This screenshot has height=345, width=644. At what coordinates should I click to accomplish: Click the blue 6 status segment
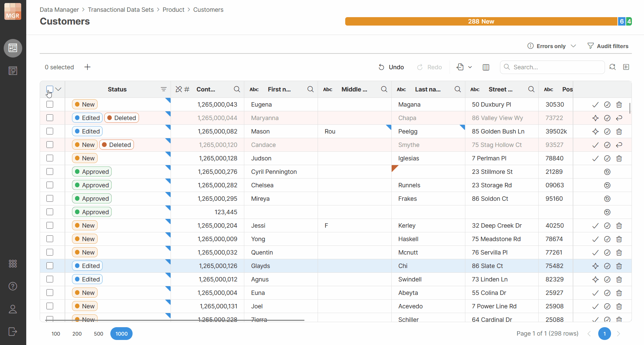622,21
